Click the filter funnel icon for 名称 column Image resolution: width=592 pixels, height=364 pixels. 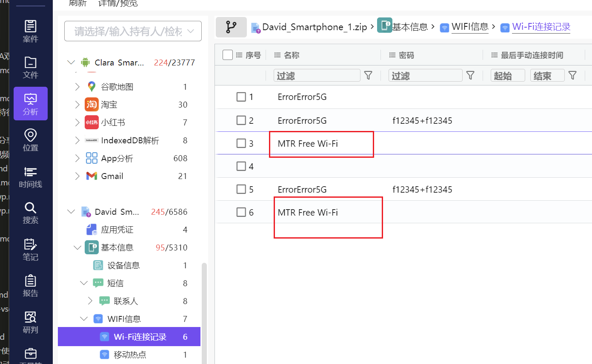click(x=368, y=76)
